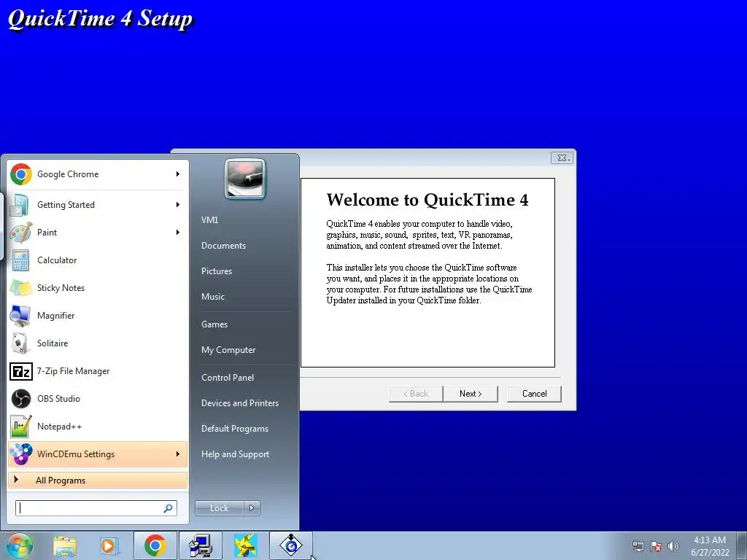Click the volume speaker tray icon
This screenshot has height=560, width=747.
point(673,546)
